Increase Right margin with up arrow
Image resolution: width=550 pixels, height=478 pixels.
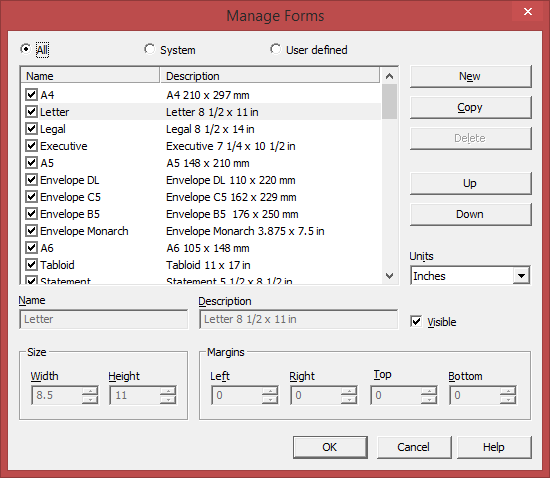click(x=349, y=391)
